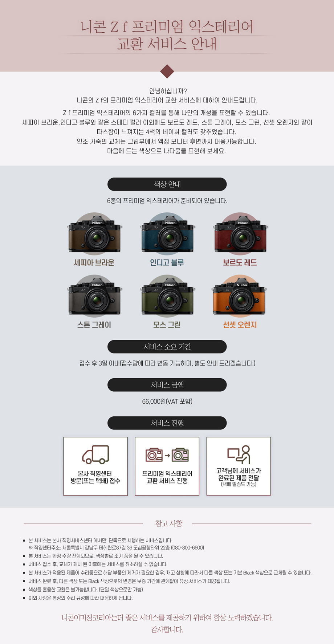Select the Bordeaux Red camera image

coord(240,234)
